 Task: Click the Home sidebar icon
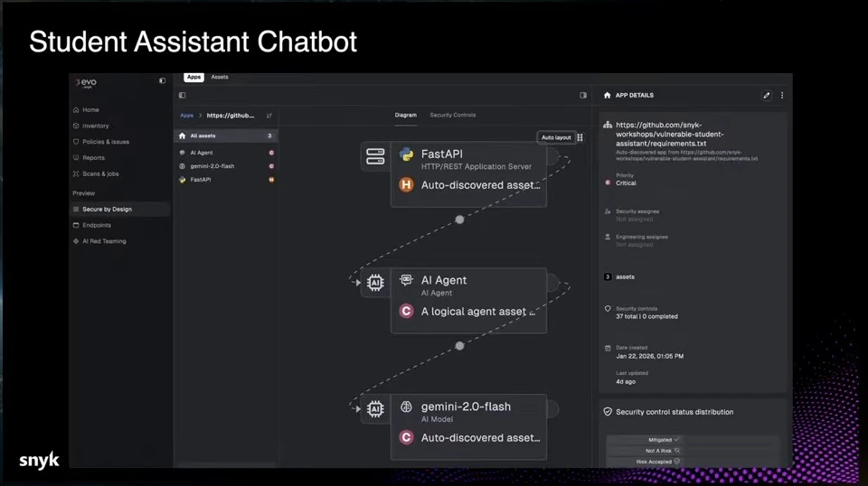click(76, 109)
